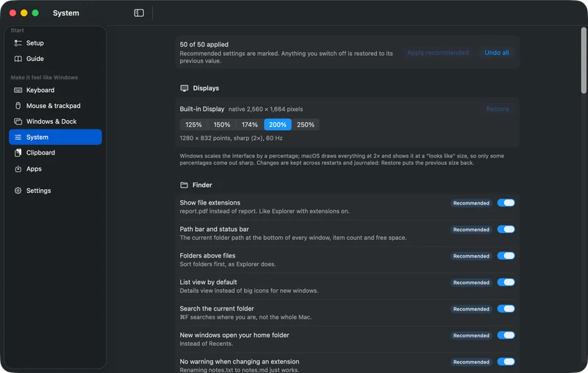The width and height of the screenshot is (588, 373).
Task: Toggle List view by default
Action: coord(506,283)
